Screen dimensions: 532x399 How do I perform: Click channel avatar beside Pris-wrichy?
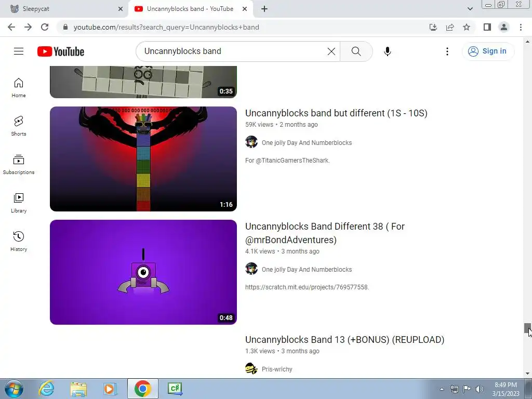tap(251, 368)
